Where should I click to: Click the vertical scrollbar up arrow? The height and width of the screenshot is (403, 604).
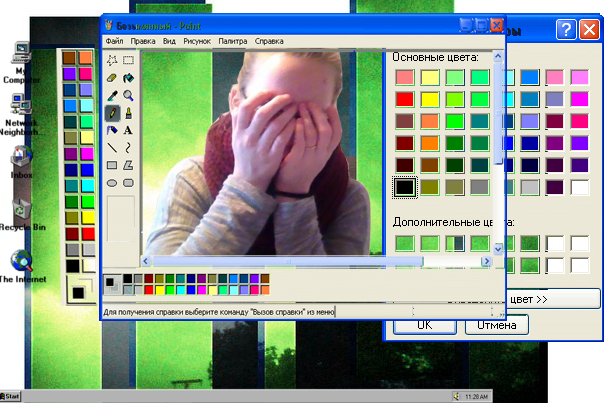pyautogui.click(x=498, y=57)
